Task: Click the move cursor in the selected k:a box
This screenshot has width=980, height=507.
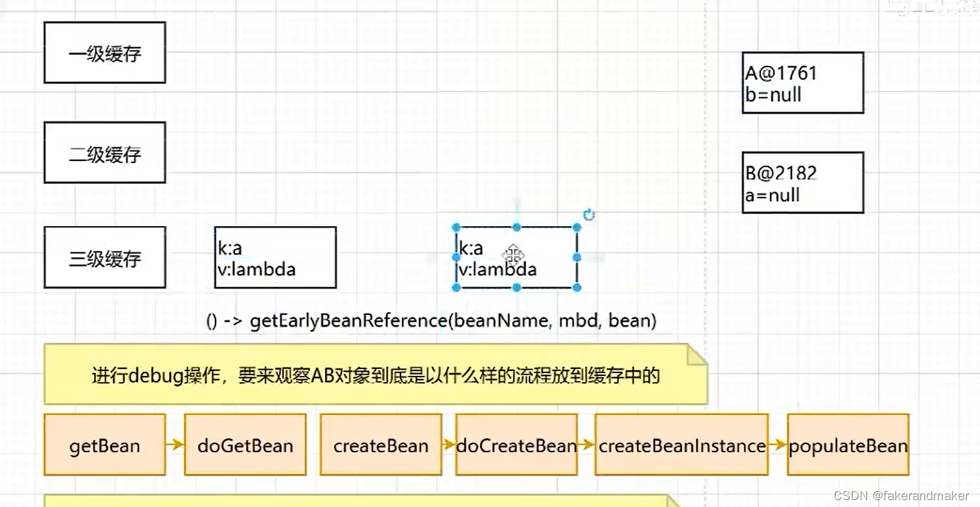Action: coord(514,256)
